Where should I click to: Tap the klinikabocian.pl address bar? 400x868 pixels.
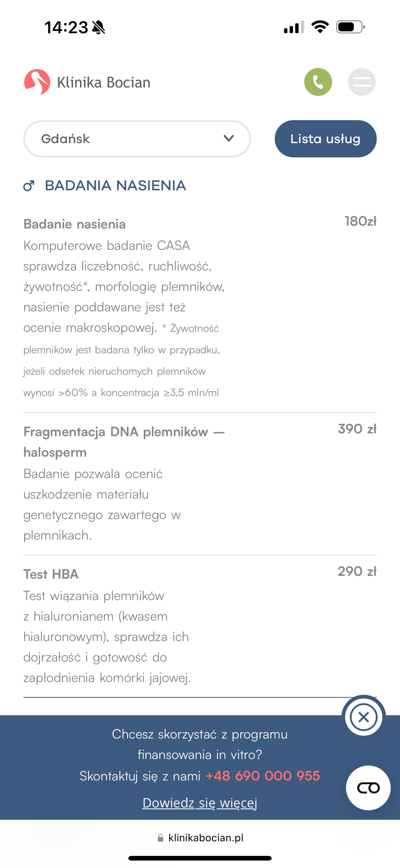(205, 838)
